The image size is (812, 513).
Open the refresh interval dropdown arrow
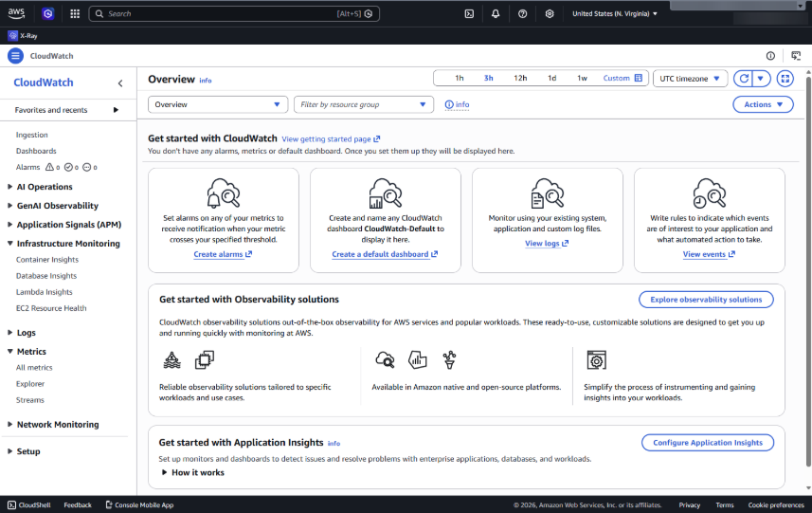point(761,79)
